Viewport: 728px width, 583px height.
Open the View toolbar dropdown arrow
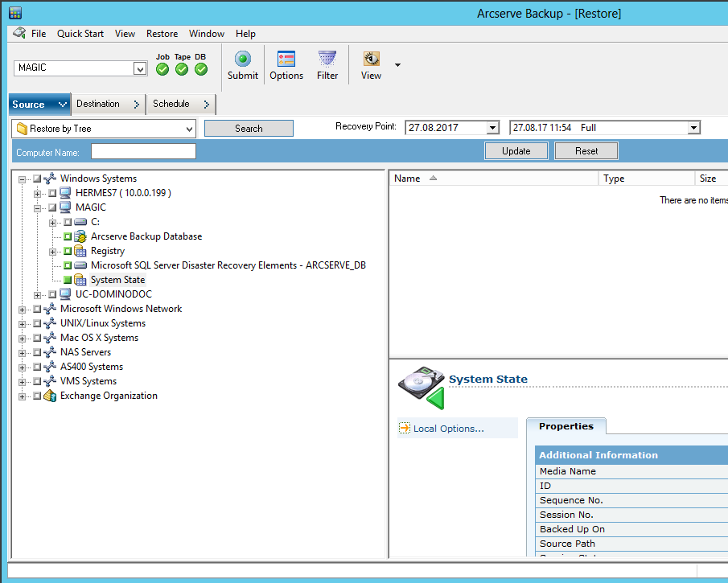point(397,65)
